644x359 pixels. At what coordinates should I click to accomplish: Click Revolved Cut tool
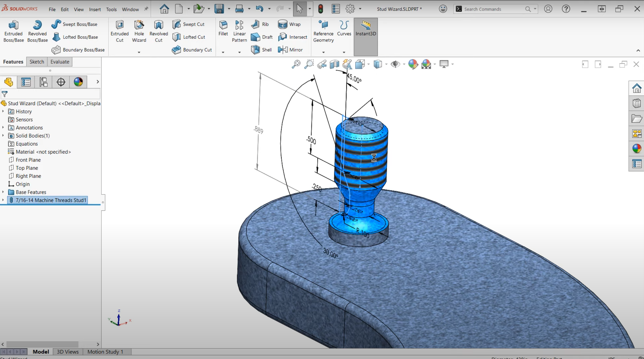click(159, 31)
